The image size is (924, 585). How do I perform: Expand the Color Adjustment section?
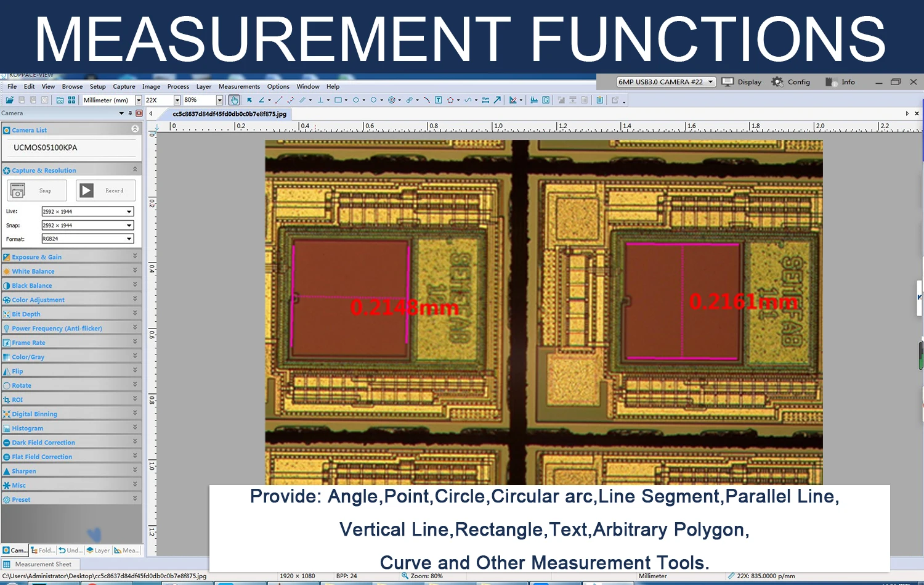point(71,300)
